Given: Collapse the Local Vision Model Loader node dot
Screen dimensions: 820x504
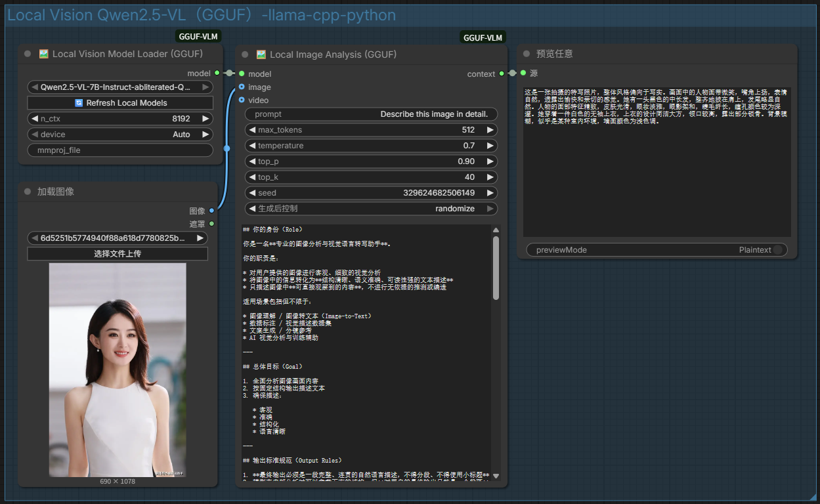Looking at the screenshot, I should tap(28, 54).
